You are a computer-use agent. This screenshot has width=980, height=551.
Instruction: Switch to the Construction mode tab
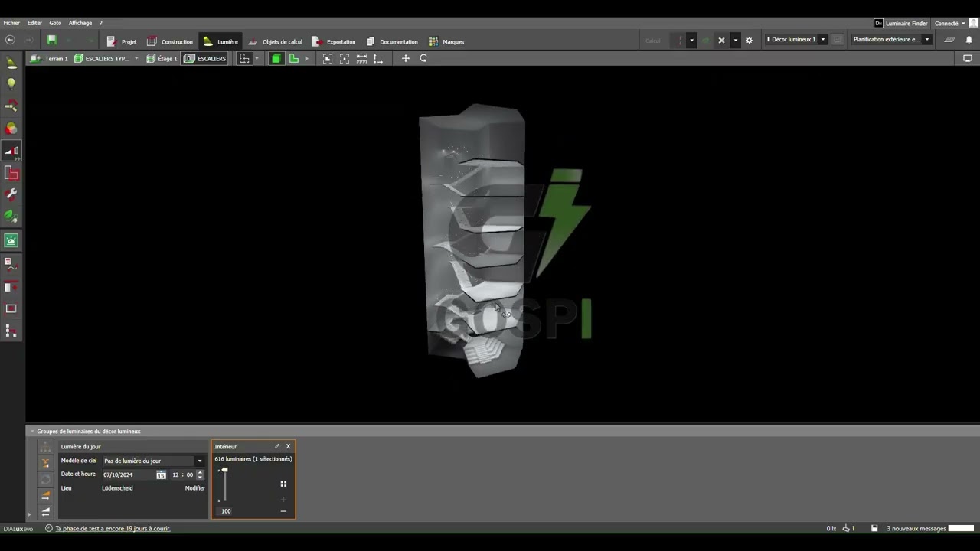pos(170,41)
